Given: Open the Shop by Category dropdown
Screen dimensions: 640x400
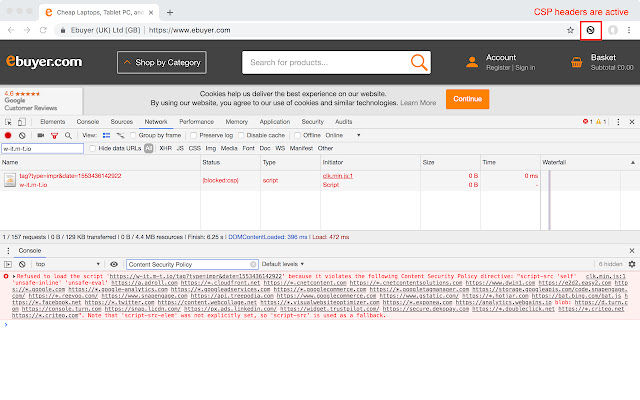Looking at the screenshot, I should 168,63.
